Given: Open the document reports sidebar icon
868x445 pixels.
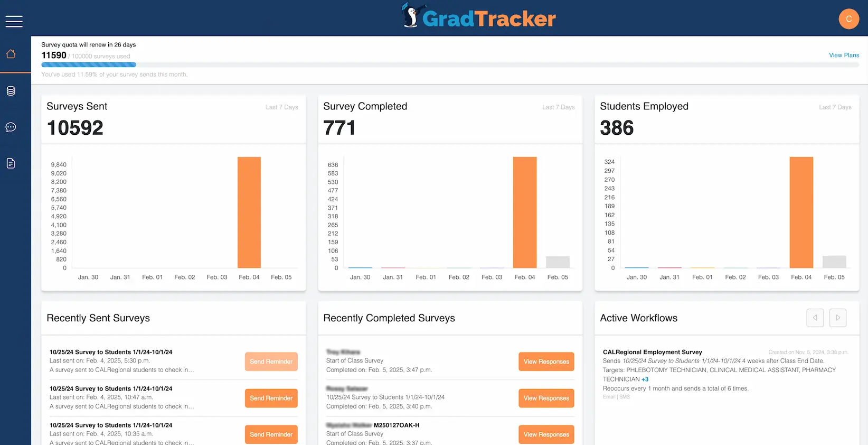Looking at the screenshot, I should point(11,163).
